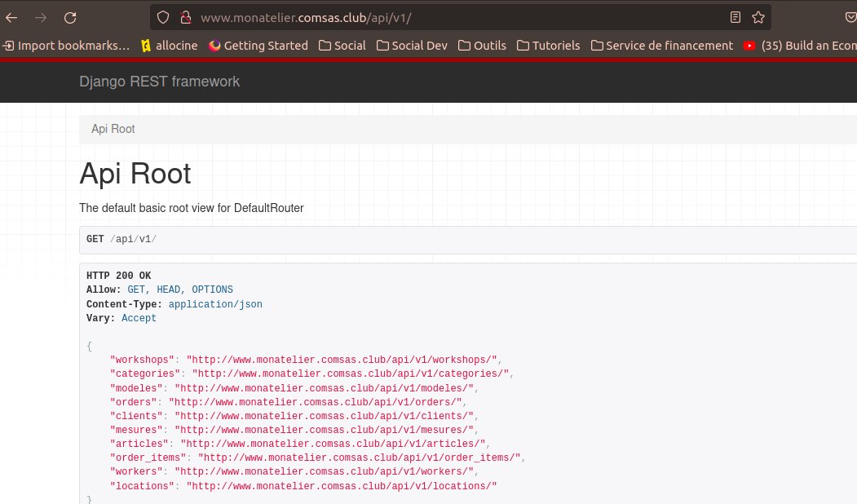857x504 pixels.
Task: Bookmark this page with the star icon
Action: point(758,17)
